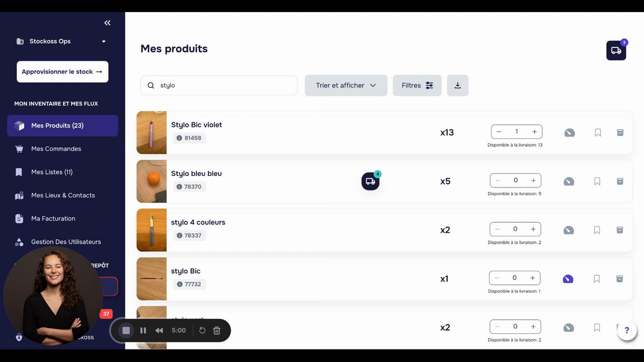The width and height of the screenshot is (644, 362).
Task: Bookmark stylo 4 couleurs
Action: tap(597, 230)
